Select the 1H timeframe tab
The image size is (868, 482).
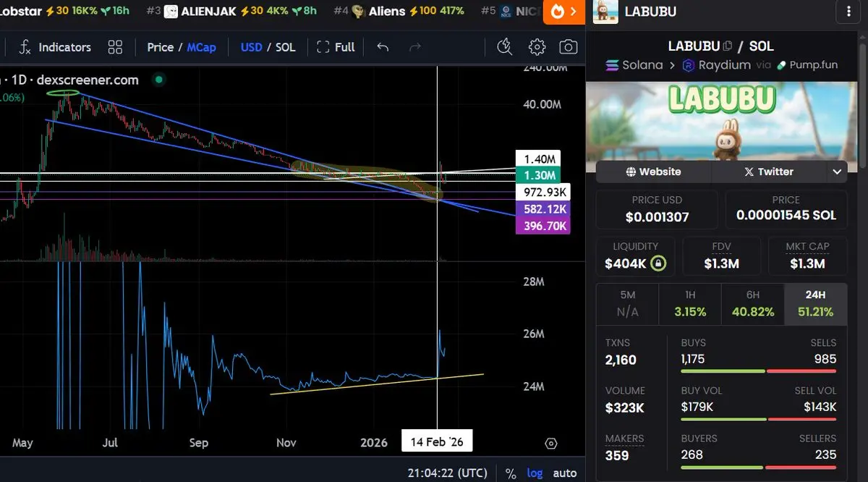[x=690, y=304]
